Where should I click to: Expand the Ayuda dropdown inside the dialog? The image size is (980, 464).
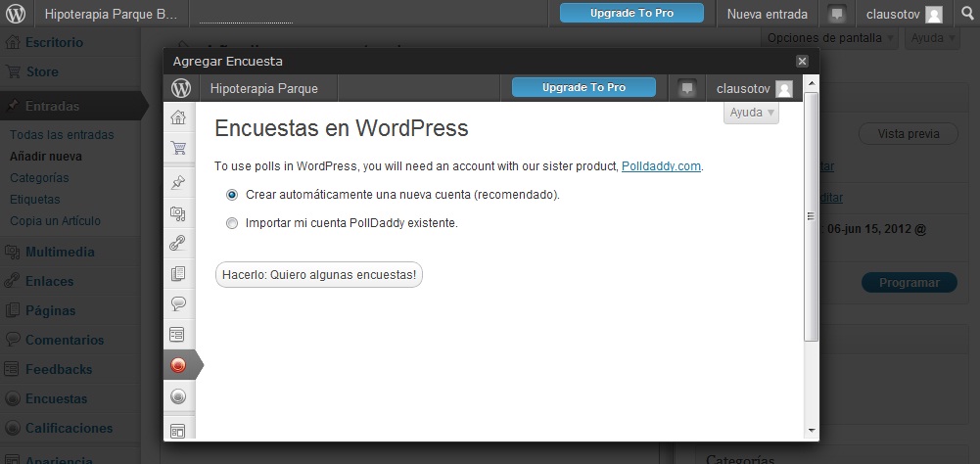751,113
